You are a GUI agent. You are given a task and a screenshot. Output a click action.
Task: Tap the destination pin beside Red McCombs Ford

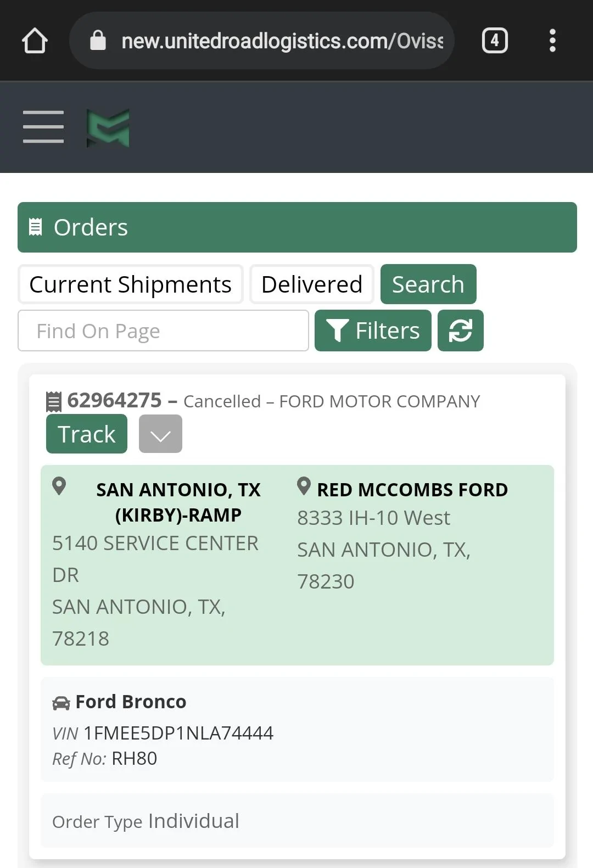[x=304, y=486]
